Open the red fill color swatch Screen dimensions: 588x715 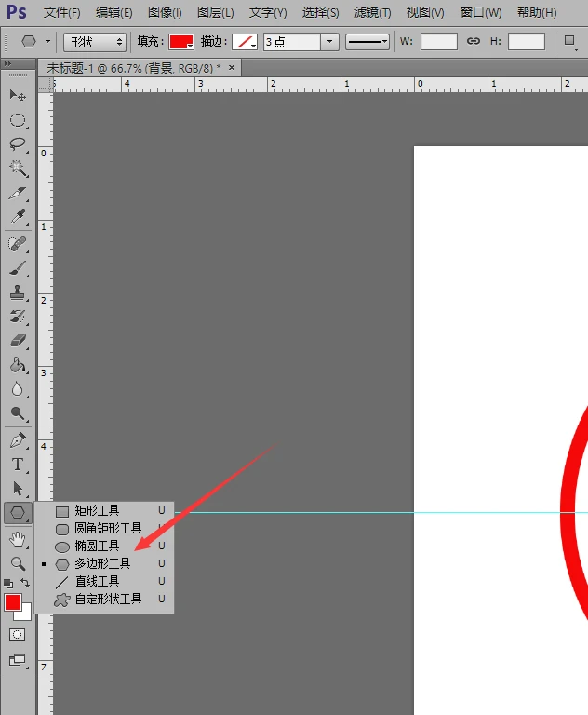click(180, 42)
